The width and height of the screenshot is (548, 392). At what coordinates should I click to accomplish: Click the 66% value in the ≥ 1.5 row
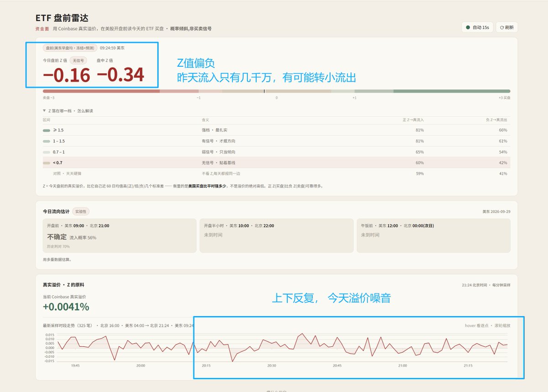tap(503, 130)
